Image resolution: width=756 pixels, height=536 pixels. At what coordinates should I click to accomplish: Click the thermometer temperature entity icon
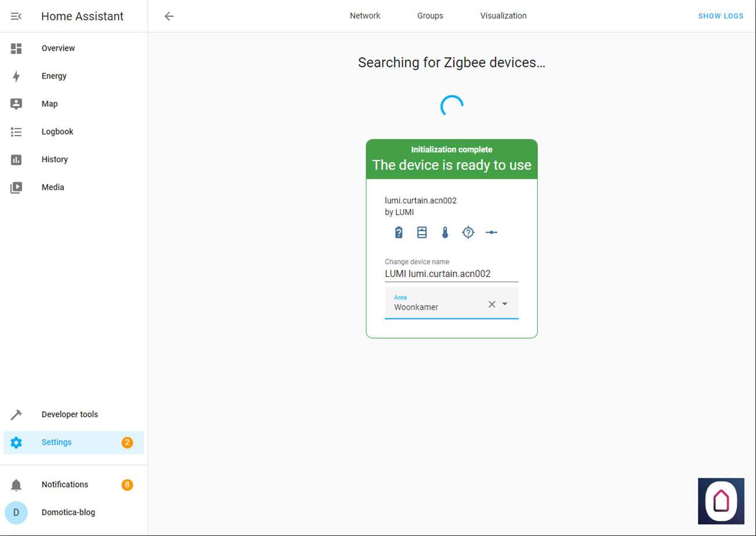point(445,233)
